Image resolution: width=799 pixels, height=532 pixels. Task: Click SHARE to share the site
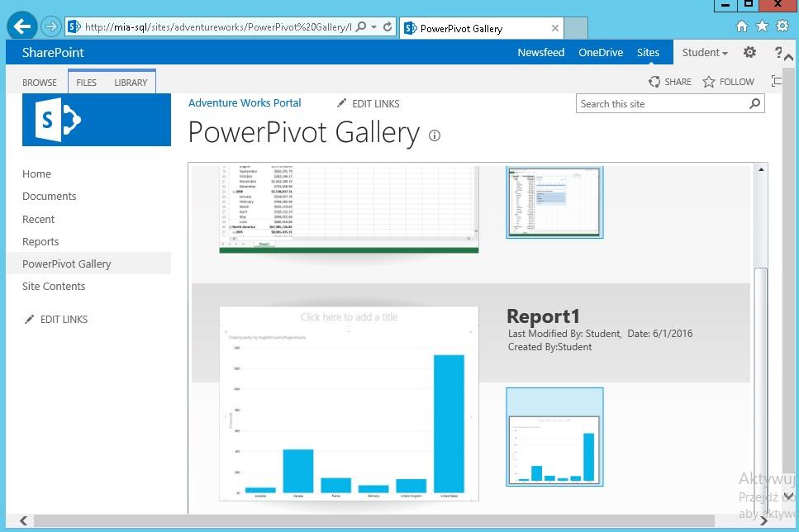click(x=669, y=82)
